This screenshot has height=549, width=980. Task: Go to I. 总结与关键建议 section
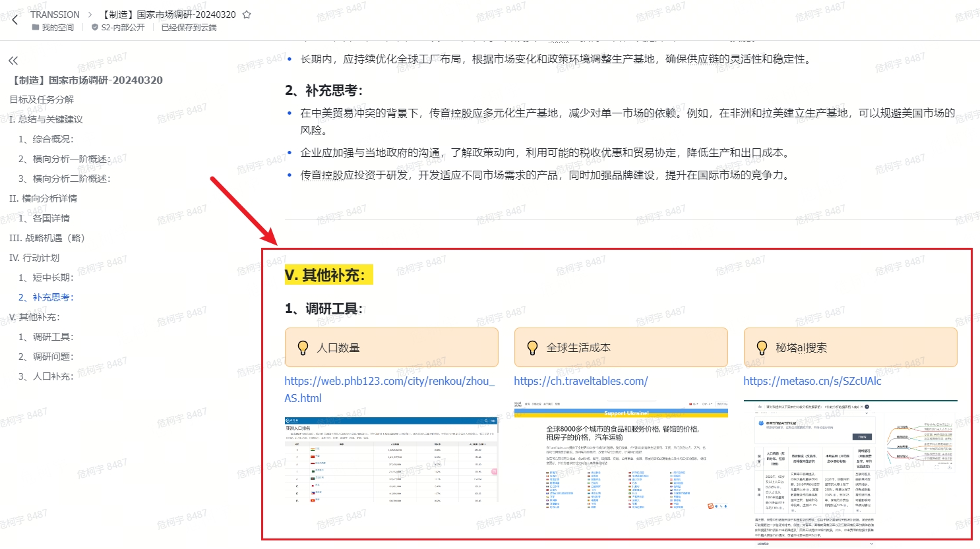point(46,119)
